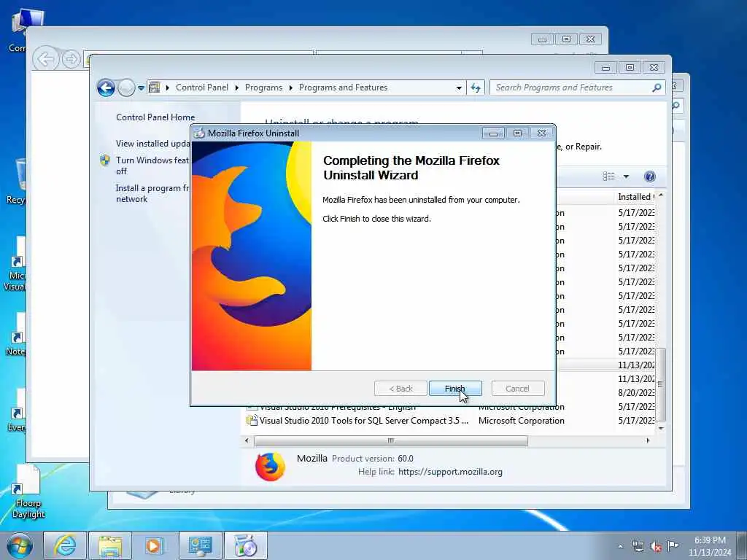This screenshot has width=747, height=560.
Task: Open Turn Windows features on or off
Action: [x=152, y=166]
